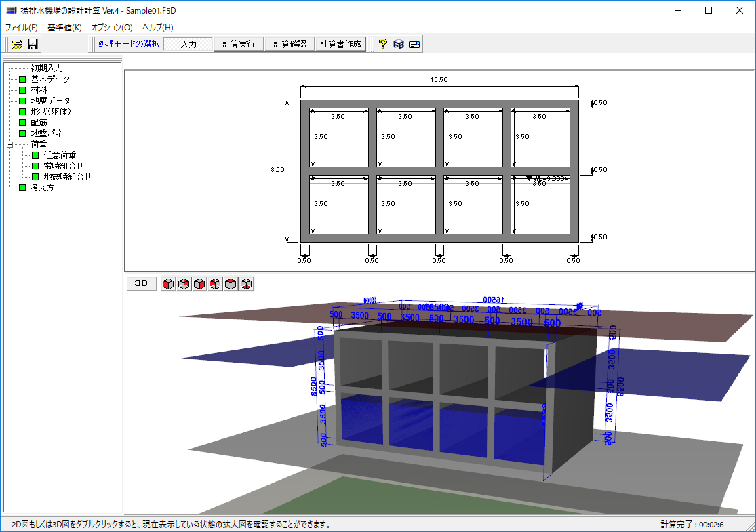This screenshot has width=756, height=532.
Task: Click the cube icon with red bottom face
Action: pos(247,284)
